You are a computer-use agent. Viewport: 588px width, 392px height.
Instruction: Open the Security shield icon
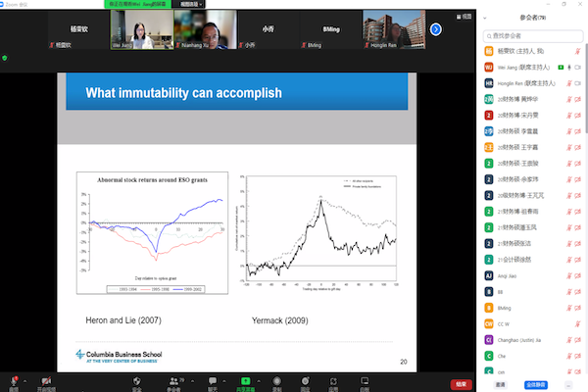click(136, 379)
